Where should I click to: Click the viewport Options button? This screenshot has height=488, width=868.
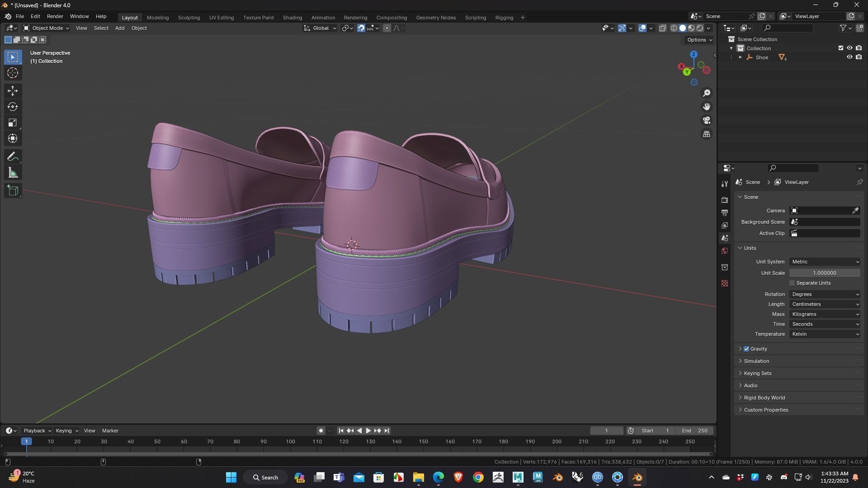point(699,40)
